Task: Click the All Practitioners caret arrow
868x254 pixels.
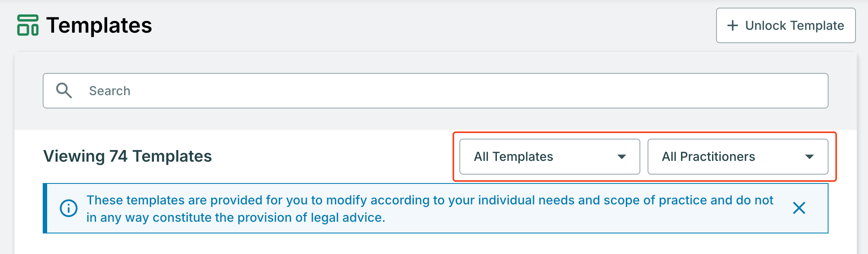Action: pos(810,157)
